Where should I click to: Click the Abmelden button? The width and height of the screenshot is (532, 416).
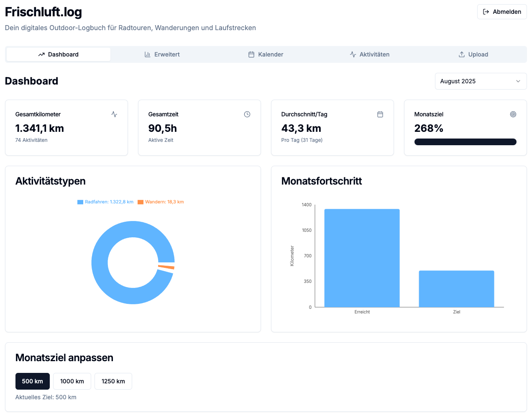click(x=502, y=12)
